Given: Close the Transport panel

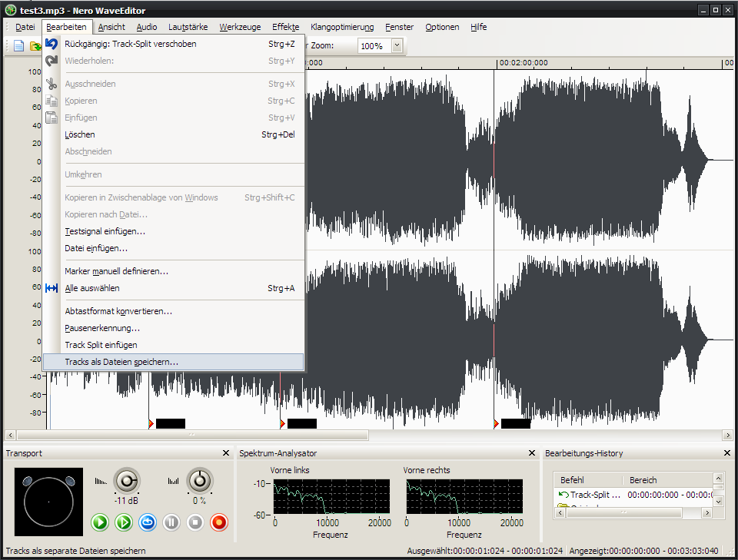Looking at the screenshot, I should tap(225, 454).
